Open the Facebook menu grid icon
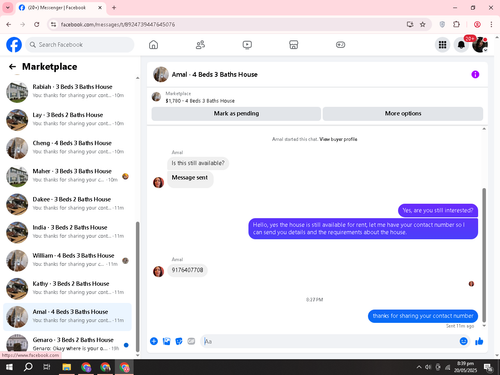 (x=442, y=45)
